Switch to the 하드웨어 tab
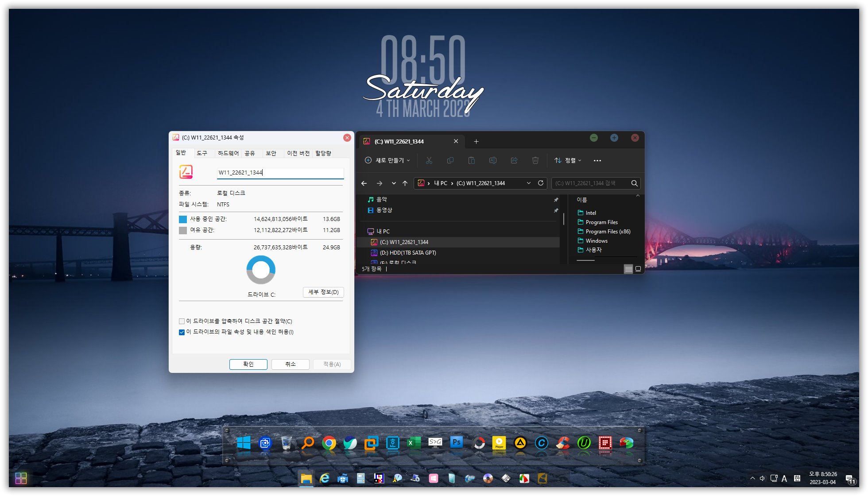The width and height of the screenshot is (868, 496). [x=228, y=153]
